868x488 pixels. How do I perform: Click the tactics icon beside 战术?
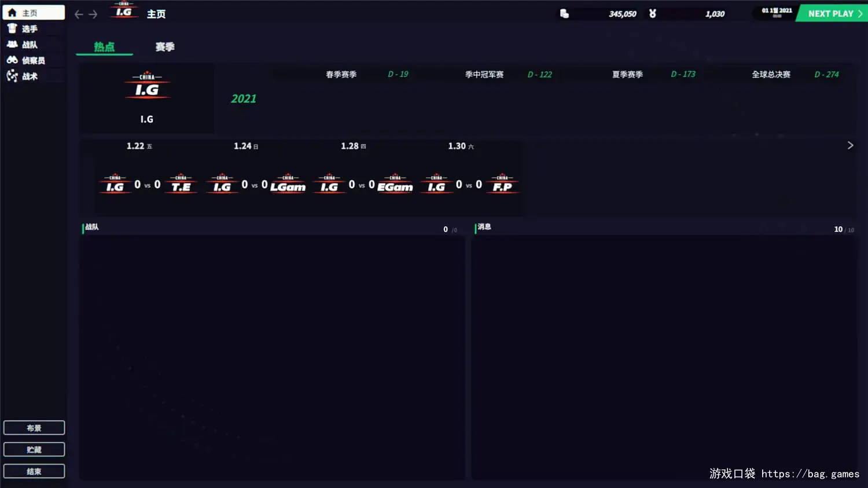click(x=12, y=76)
